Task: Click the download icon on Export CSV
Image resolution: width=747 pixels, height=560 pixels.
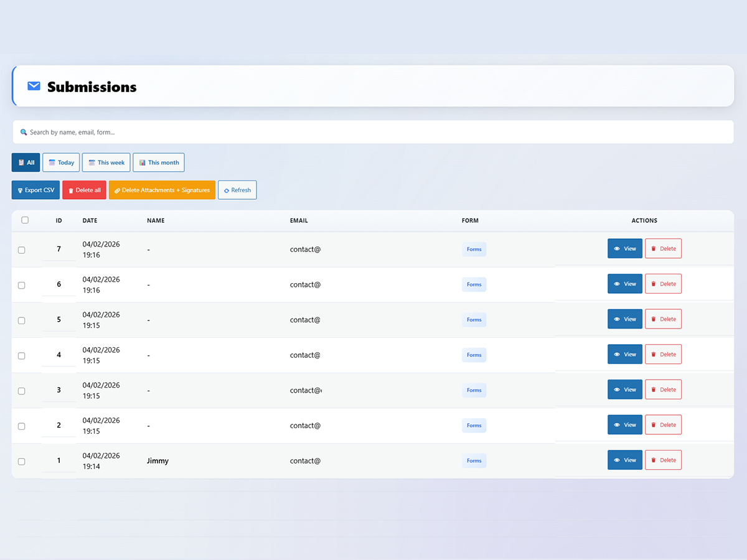Action: (x=20, y=190)
